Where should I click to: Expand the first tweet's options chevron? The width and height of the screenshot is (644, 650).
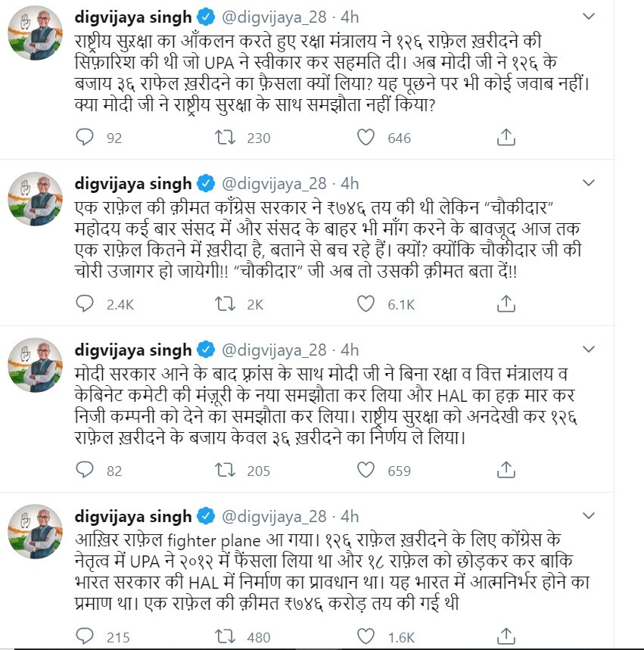point(589,16)
